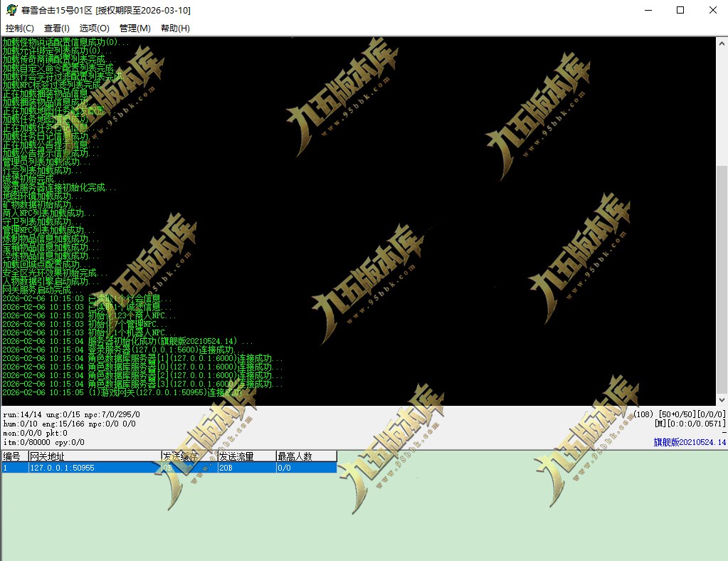
Task: Maximize the server console window
Action: (x=680, y=10)
